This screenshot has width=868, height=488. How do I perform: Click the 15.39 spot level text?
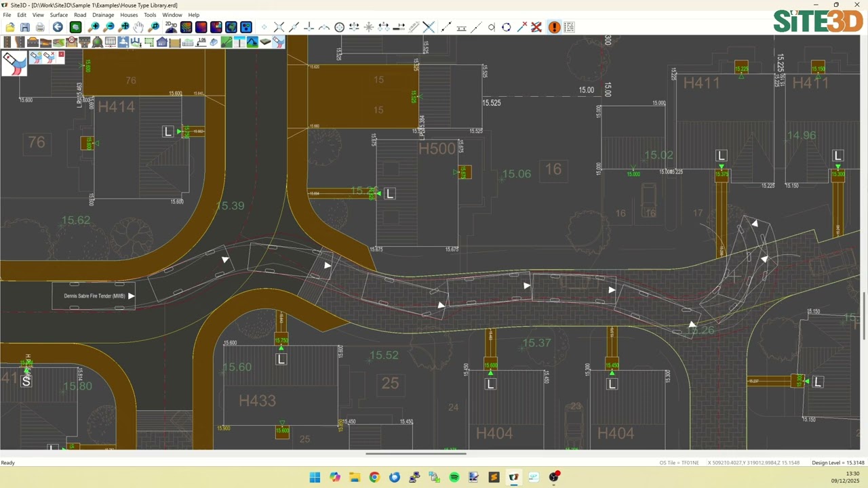[x=230, y=205]
